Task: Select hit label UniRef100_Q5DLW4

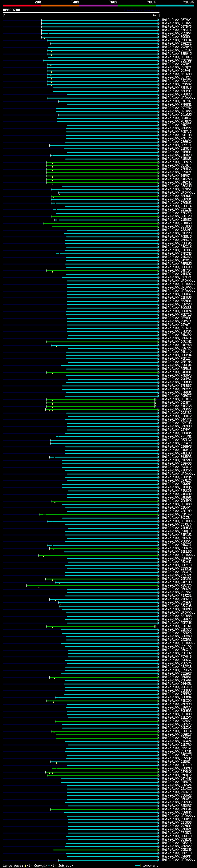Action: pyautogui.click(x=177, y=809)
